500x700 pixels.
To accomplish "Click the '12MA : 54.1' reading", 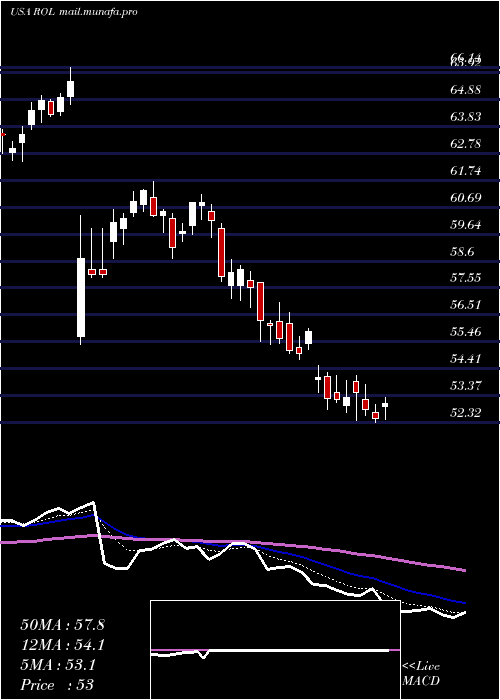I will point(62,645).
